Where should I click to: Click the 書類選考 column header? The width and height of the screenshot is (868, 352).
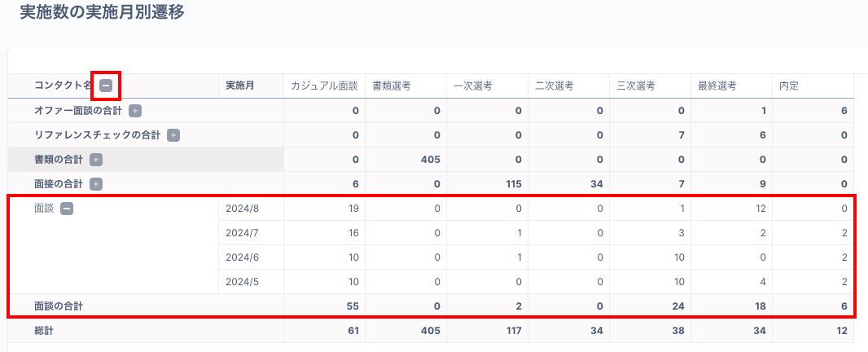pos(392,86)
